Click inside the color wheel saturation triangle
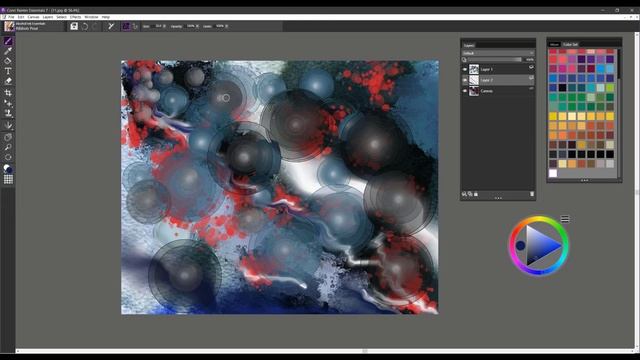Image resolution: width=640 pixels, height=360 pixels. click(541, 246)
